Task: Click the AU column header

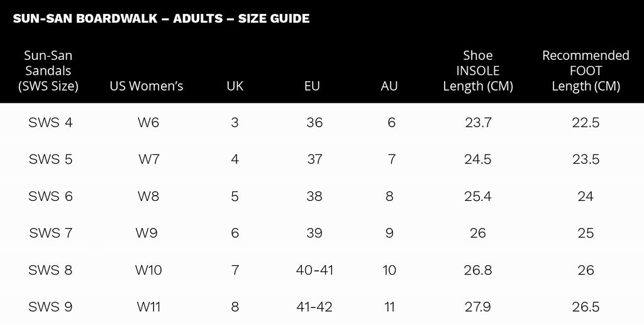Action: [x=389, y=86]
